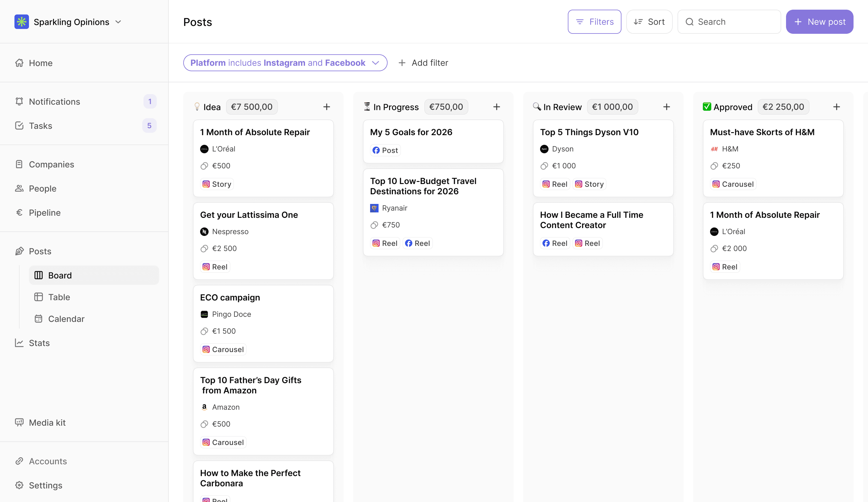Image resolution: width=868 pixels, height=502 pixels.
Task: Click the green Approved status checkbox
Action: 707,106
